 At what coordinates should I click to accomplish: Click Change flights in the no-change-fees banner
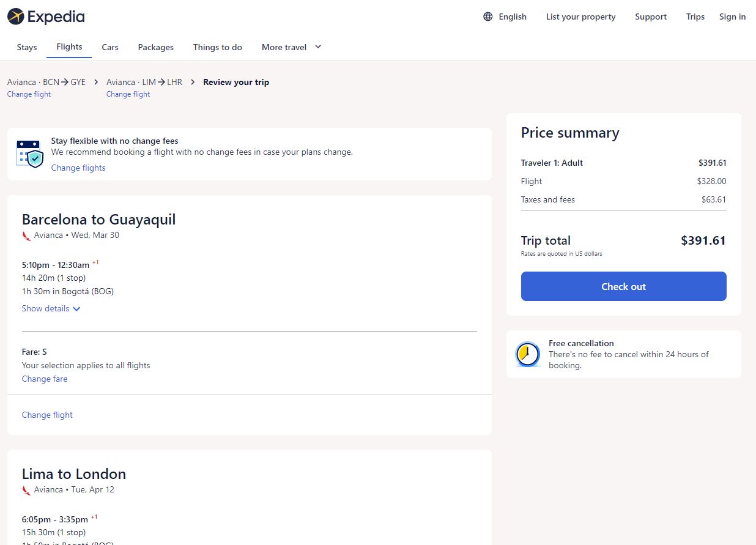(x=78, y=168)
